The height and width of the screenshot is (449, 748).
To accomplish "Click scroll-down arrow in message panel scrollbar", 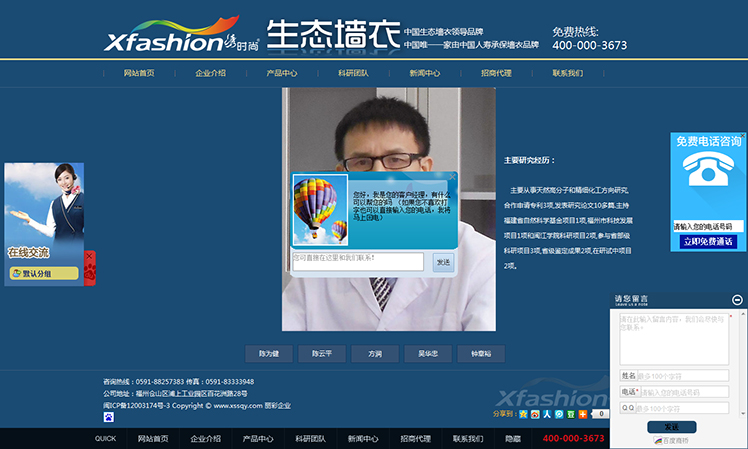I will click(743, 414).
